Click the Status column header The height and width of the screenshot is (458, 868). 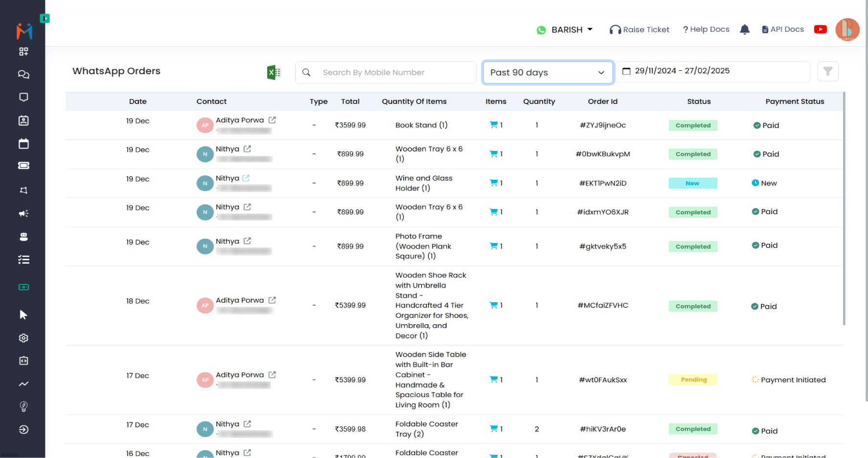tap(698, 102)
